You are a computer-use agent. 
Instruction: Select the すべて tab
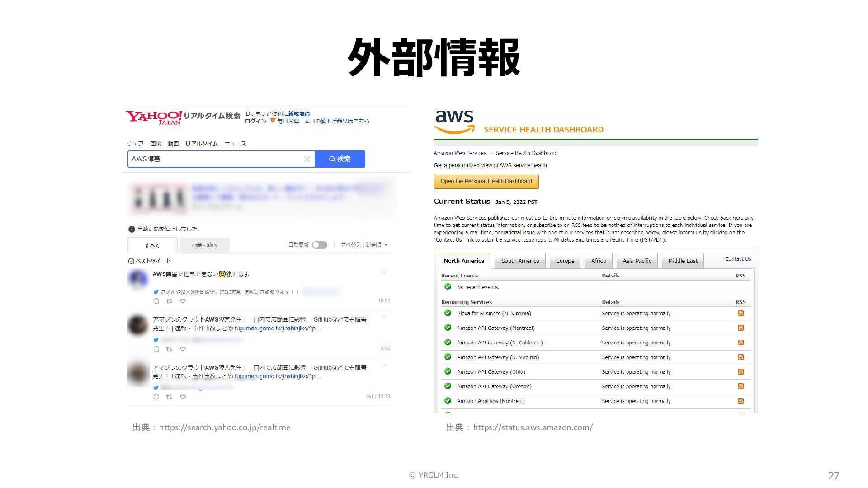coord(152,245)
